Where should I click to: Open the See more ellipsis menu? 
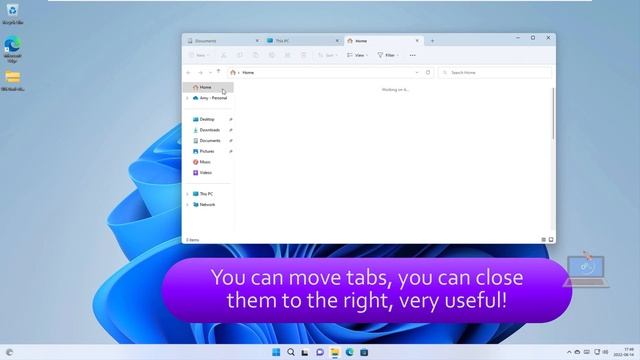[x=413, y=55]
